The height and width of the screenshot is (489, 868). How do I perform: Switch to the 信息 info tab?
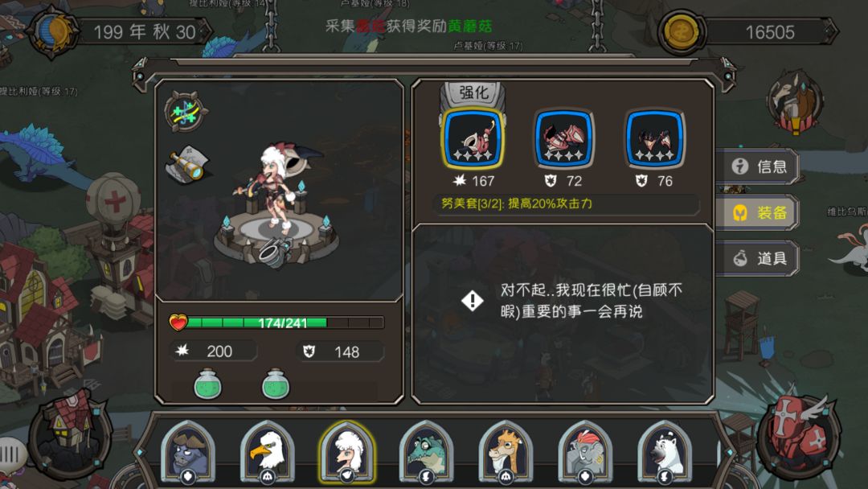pyautogui.click(x=759, y=166)
